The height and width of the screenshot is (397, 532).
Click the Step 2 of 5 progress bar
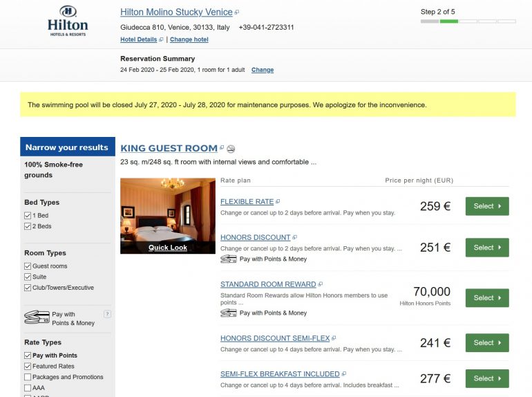pyautogui.click(x=468, y=21)
